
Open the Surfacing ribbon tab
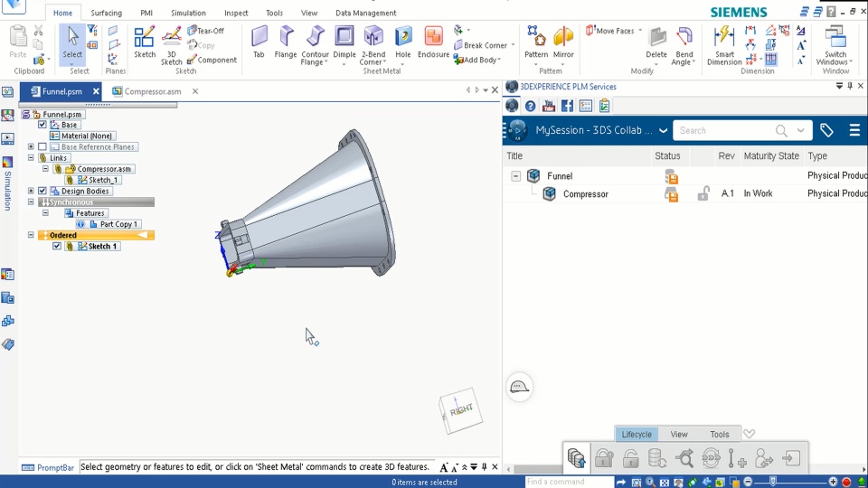pos(107,13)
